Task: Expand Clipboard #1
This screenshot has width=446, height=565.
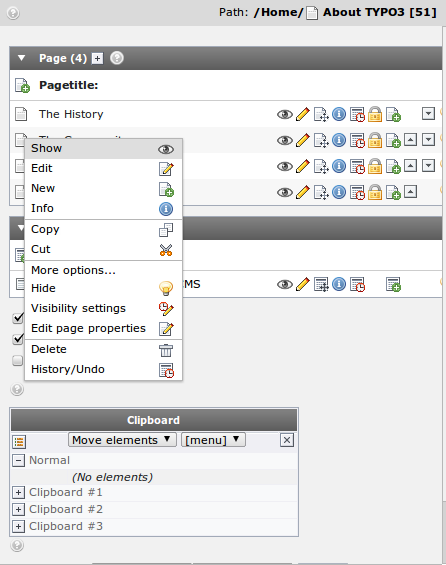Action: [x=18, y=493]
